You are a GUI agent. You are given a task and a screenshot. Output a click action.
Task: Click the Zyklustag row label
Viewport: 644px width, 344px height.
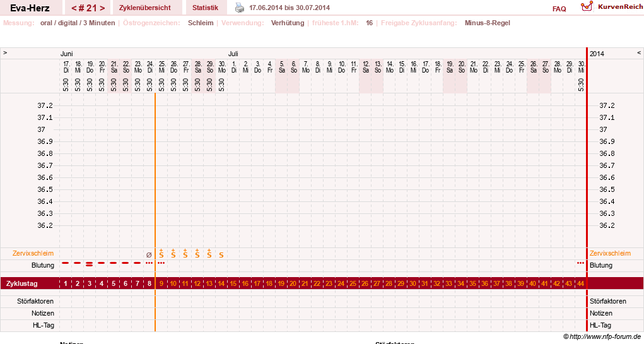pyautogui.click(x=22, y=283)
